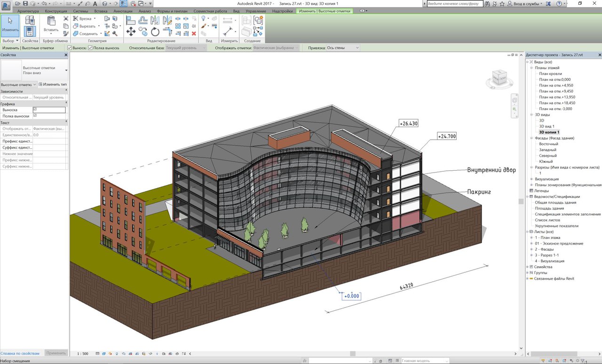Open the Высотные отметки type selector dropdown
Viewport: 602px width, 364px height.
pyautogui.click(x=66, y=71)
